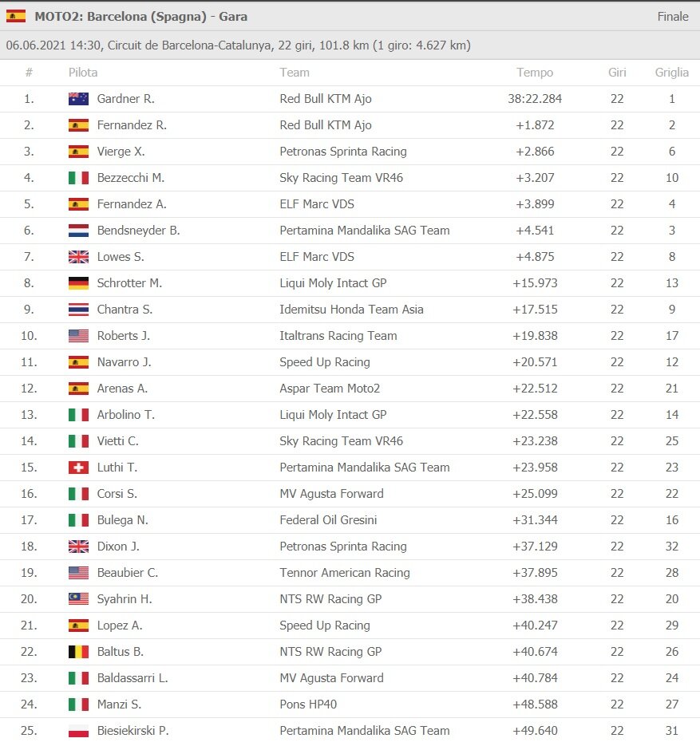Image resolution: width=700 pixels, height=742 pixels.
Task: Select the Red Bull KTM Ajo team of Fernandez R.
Action: [326, 125]
